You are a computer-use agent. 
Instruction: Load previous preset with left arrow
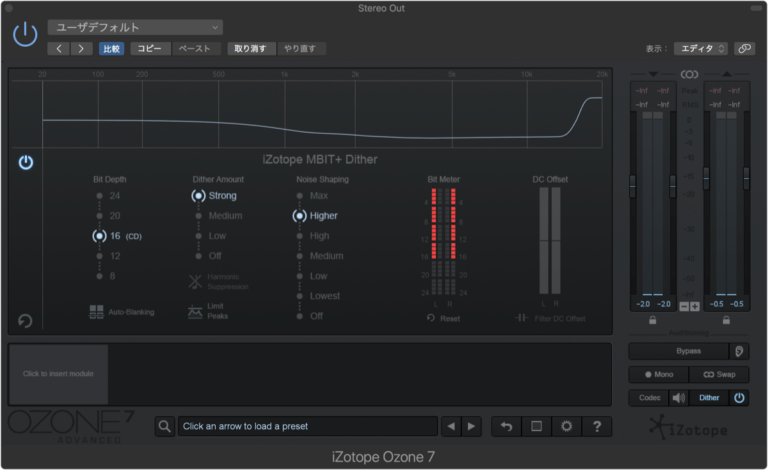451,426
